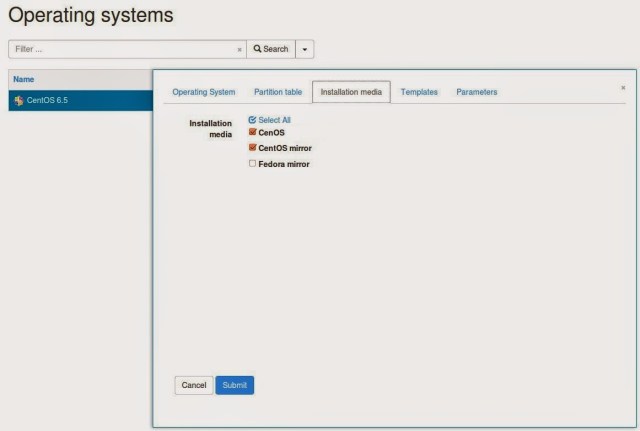Switch to the Operating System tab

[204, 92]
